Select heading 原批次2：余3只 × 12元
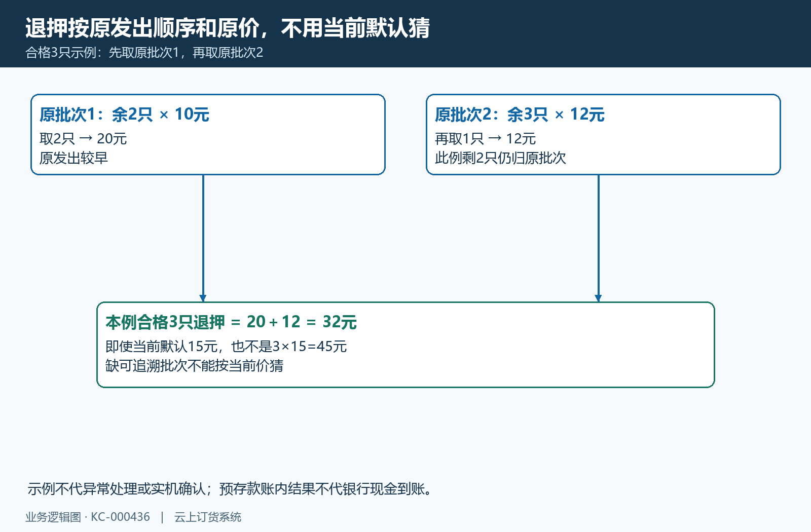 coord(520,115)
